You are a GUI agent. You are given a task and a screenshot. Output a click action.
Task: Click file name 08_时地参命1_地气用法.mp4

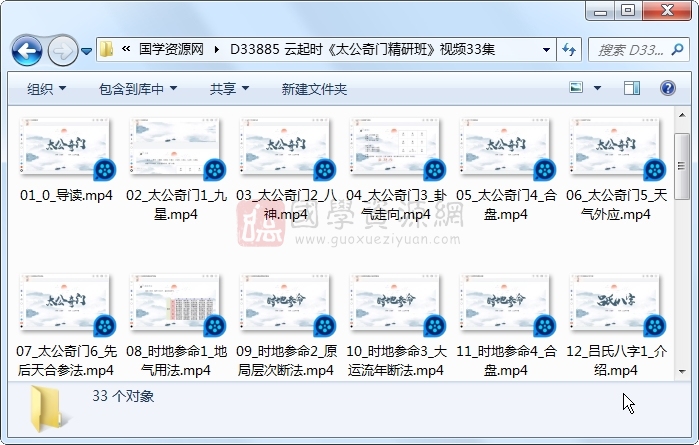[x=176, y=361]
